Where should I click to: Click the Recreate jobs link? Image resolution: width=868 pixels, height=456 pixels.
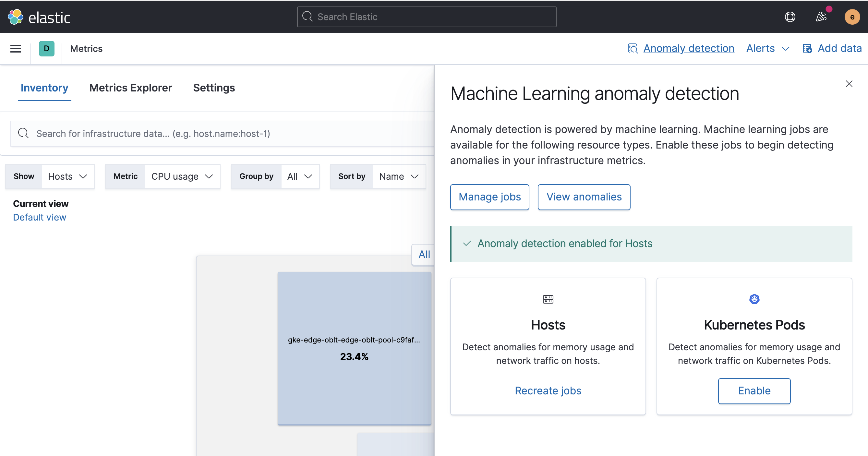pos(548,390)
